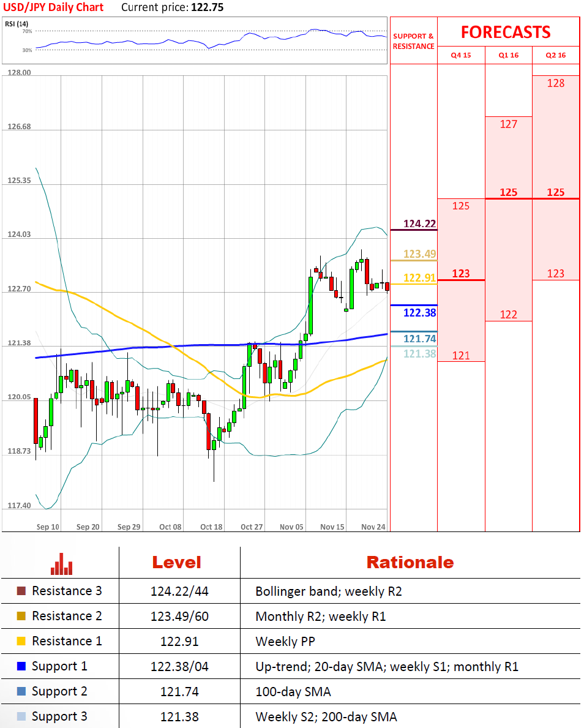Click the bold 125 in Q2 16
This screenshot has height=728, width=584.
click(x=556, y=192)
